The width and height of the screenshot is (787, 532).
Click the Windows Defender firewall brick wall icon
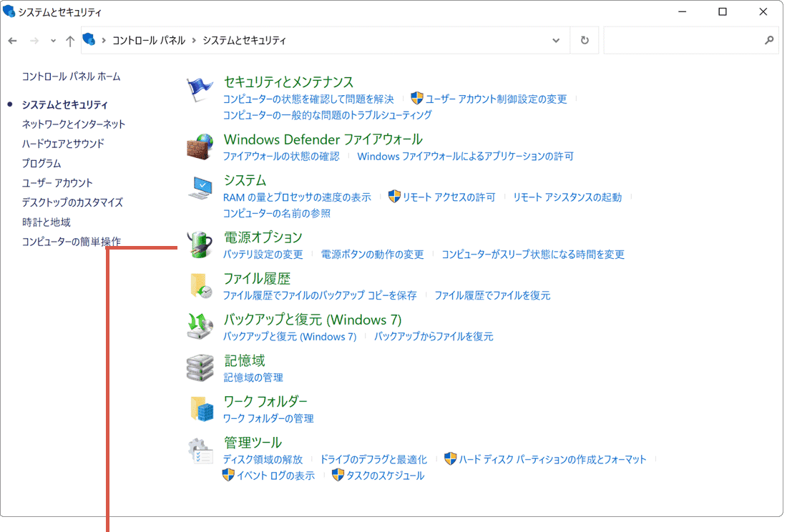[x=200, y=147]
